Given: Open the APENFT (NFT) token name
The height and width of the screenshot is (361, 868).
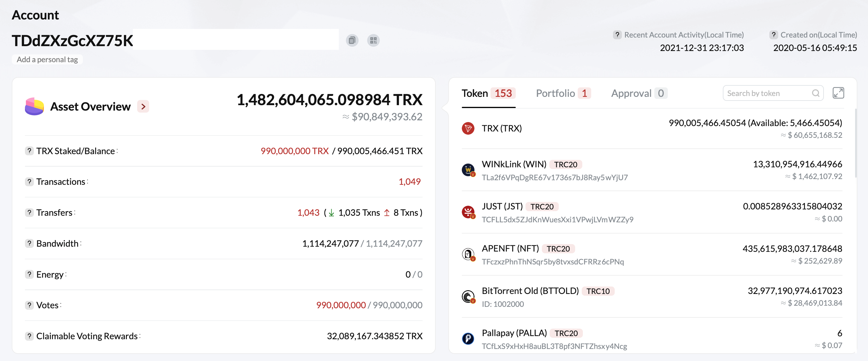Looking at the screenshot, I should point(510,248).
